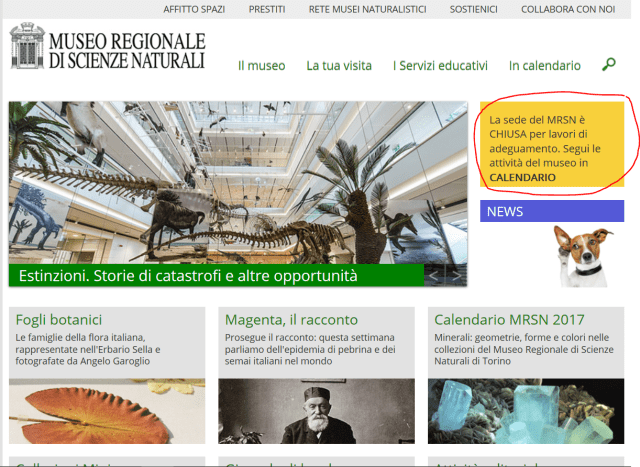640x467 pixels.
Task: Click text 'La sede del MRSN è'
Action: [537, 120]
